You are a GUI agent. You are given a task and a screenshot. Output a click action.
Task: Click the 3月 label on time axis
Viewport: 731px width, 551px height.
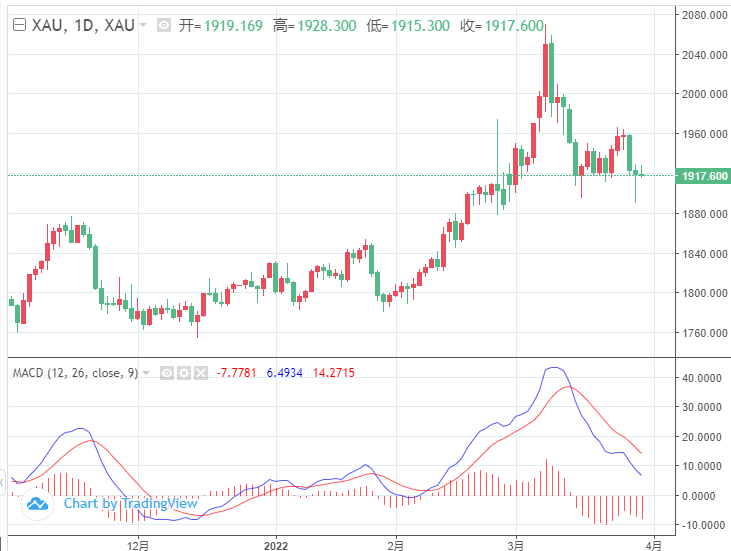pos(516,545)
